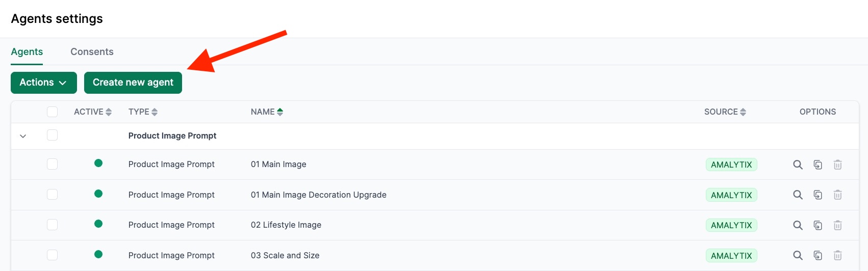This screenshot has width=868, height=271.
Task: Delete the 03 Scale and Size agent
Action: (x=837, y=255)
